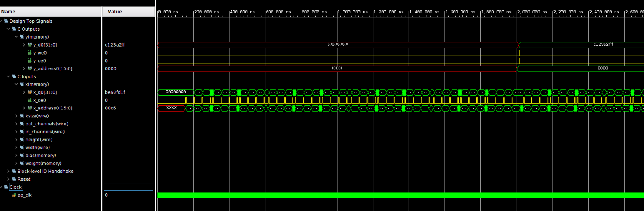Expand the Block-level IO Handshake group
The image size is (644, 211).
click(8, 171)
